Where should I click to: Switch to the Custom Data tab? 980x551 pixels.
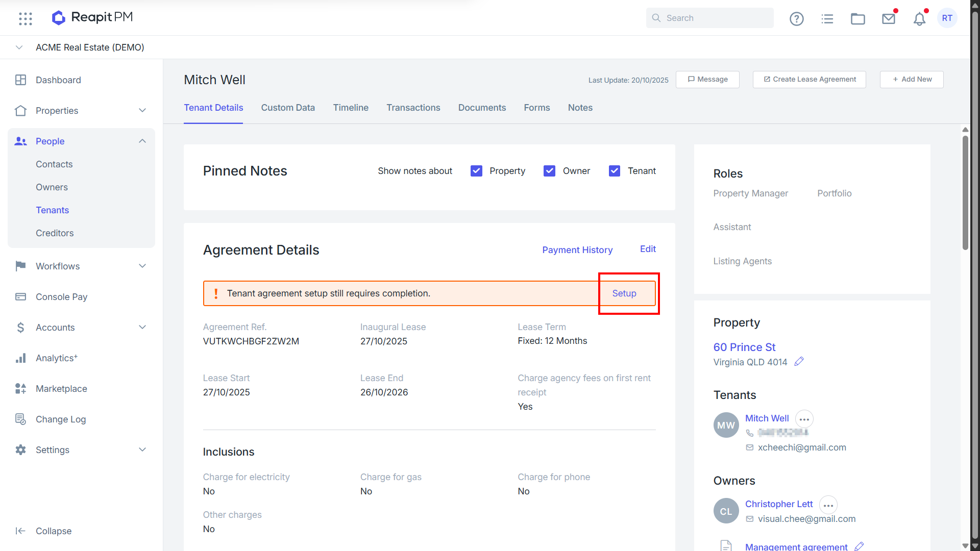[x=288, y=108]
